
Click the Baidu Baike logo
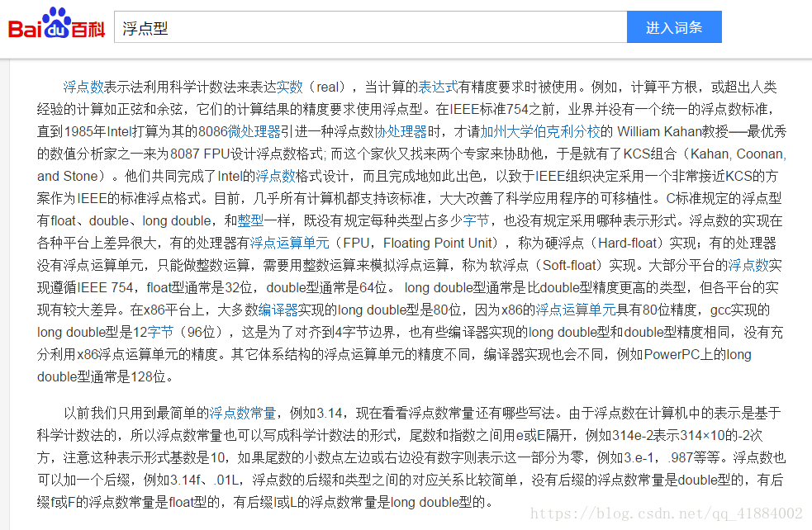pos(56,24)
